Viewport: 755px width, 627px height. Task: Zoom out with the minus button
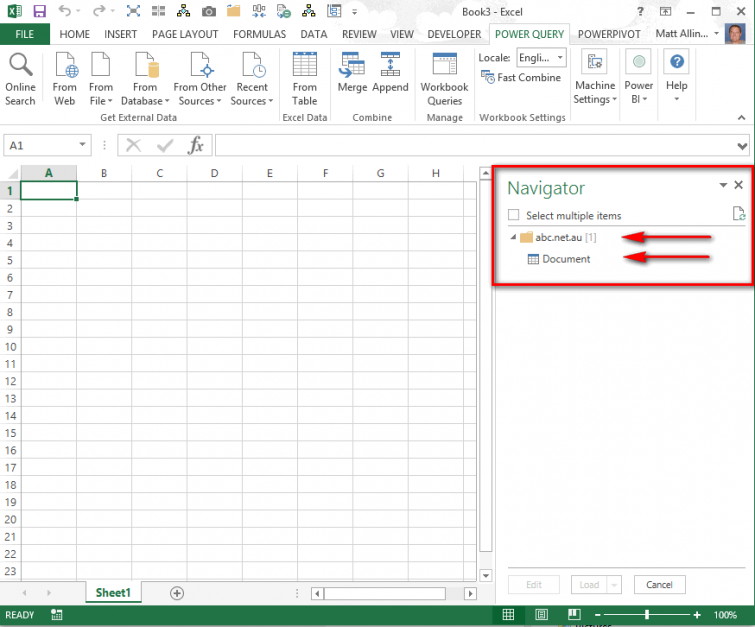click(x=598, y=615)
